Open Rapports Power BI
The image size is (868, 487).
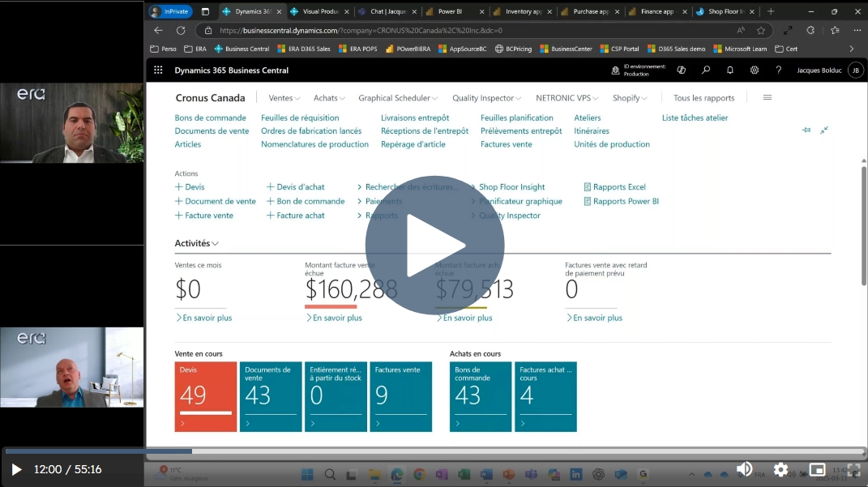(621, 202)
